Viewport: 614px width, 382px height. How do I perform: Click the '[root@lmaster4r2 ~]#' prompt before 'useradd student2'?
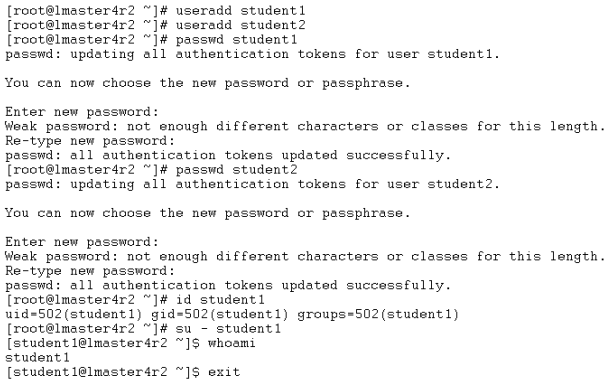click(87, 25)
